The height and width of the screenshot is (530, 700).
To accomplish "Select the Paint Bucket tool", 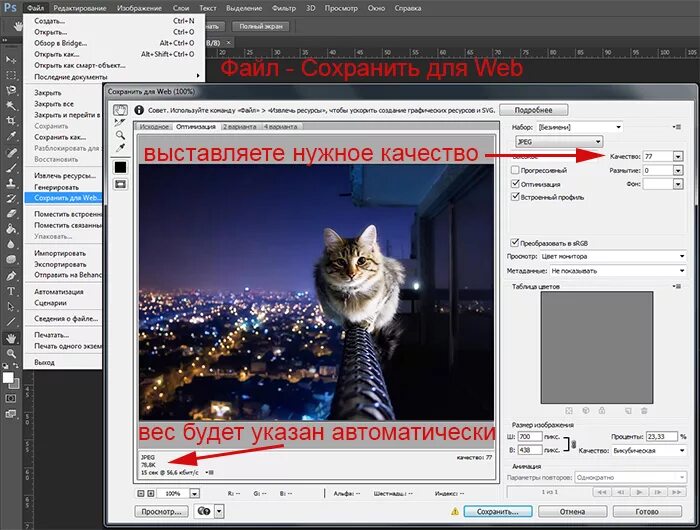I will 11,229.
